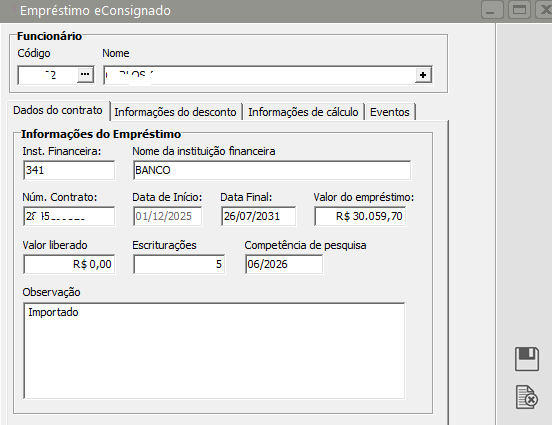Click Valor do empréstimo field
Image resolution: width=552 pixels, height=425 pixels.
360,216
